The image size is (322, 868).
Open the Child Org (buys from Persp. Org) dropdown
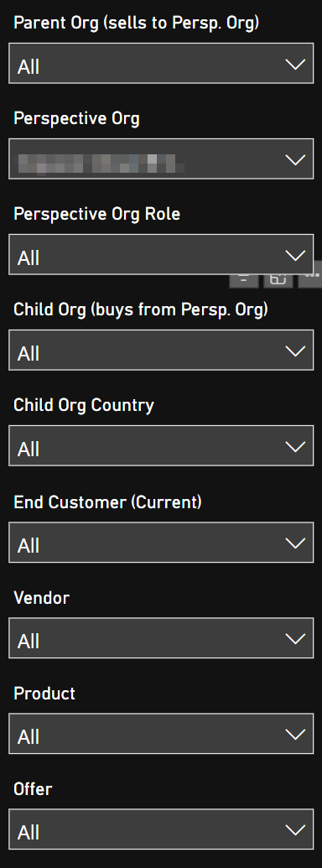tap(161, 351)
